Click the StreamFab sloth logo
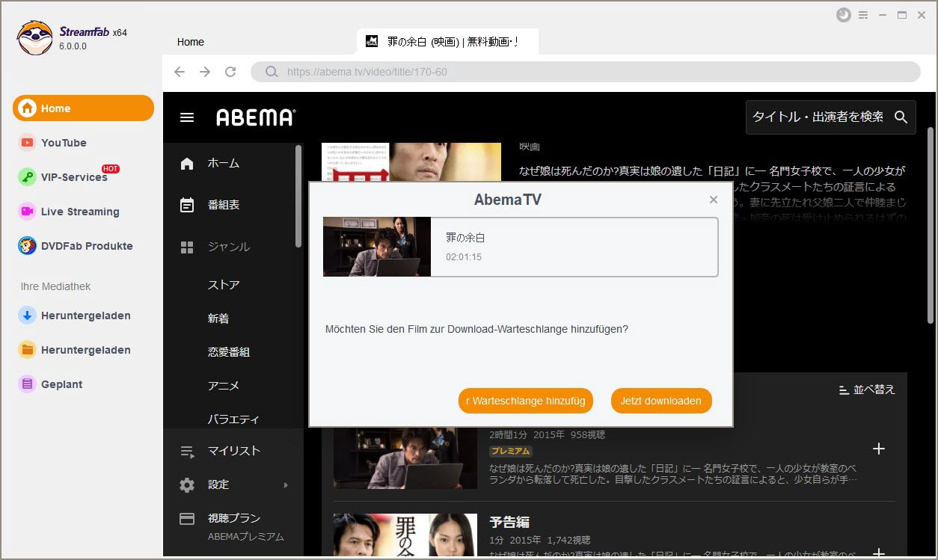938x560 pixels. [35, 37]
